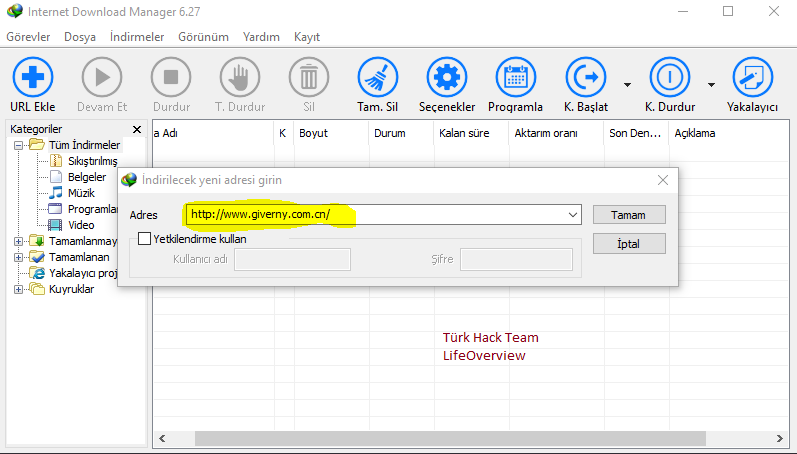The image size is (797, 454).
Task: Maximize the Internet Download Manager window
Action: pos(728,11)
